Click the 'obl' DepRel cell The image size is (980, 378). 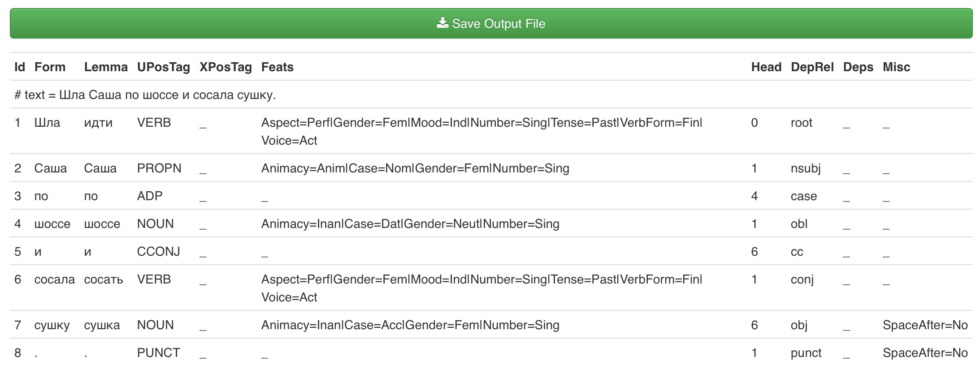pos(799,224)
